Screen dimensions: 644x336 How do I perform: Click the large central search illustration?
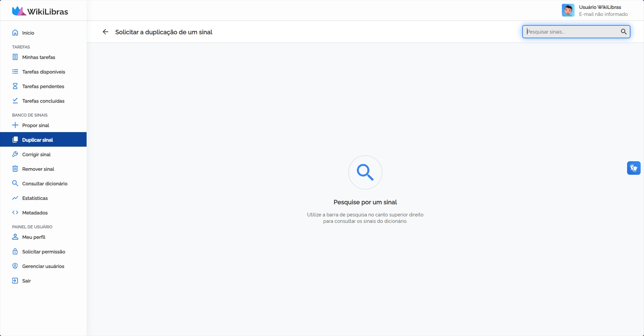(365, 172)
